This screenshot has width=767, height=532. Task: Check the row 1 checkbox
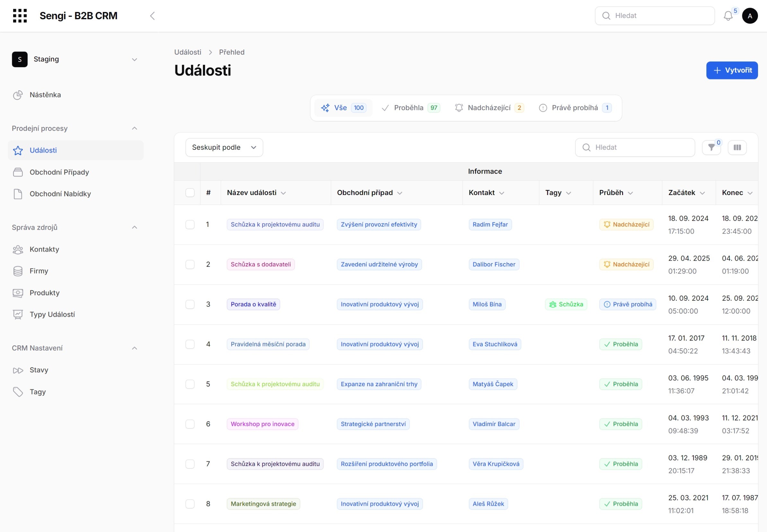point(190,225)
